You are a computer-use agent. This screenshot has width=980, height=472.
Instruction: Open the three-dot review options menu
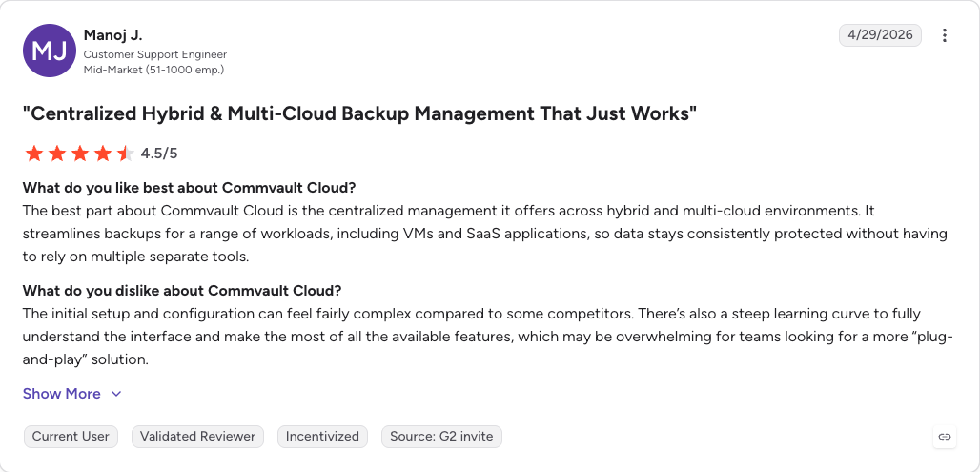[945, 35]
